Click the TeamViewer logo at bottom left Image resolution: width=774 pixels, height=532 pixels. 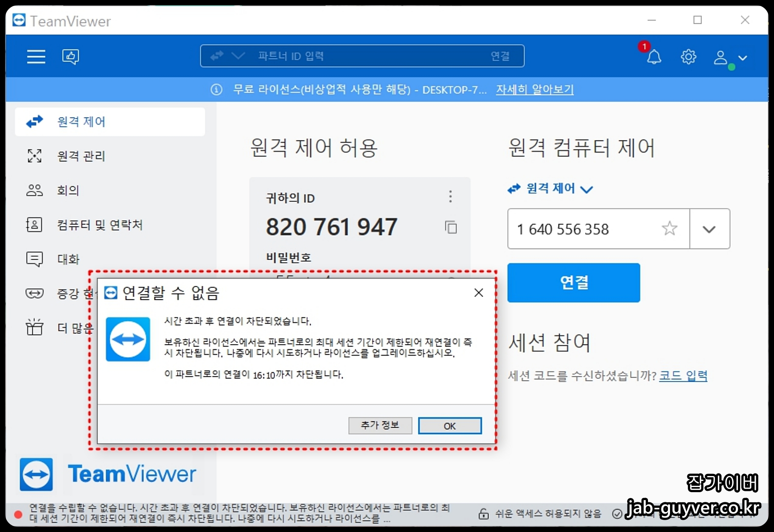tap(108, 474)
